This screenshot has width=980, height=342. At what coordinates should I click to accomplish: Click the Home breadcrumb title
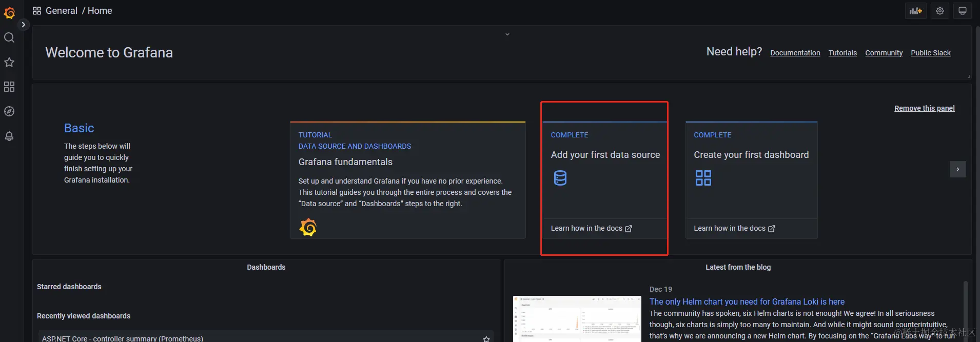click(x=100, y=11)
